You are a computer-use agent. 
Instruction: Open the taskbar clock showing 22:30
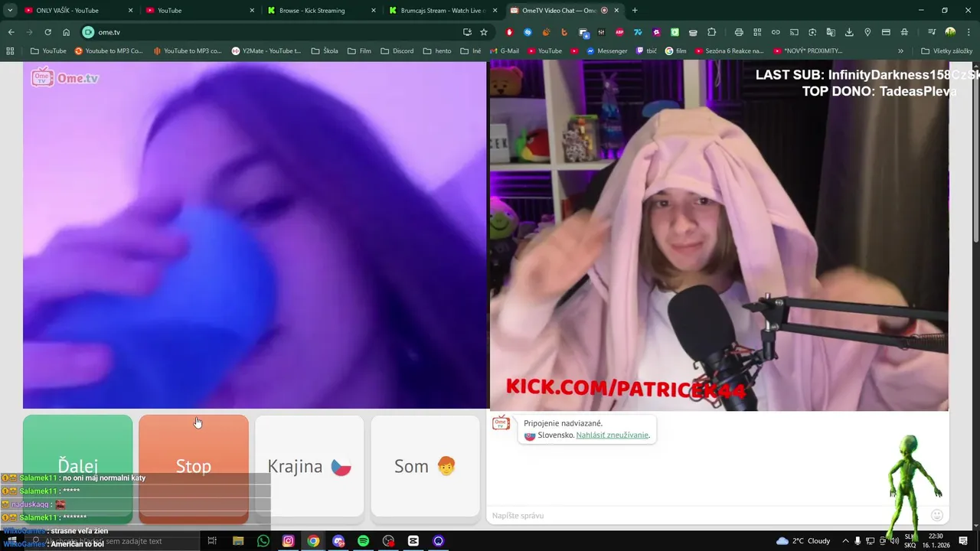(936, 540)
